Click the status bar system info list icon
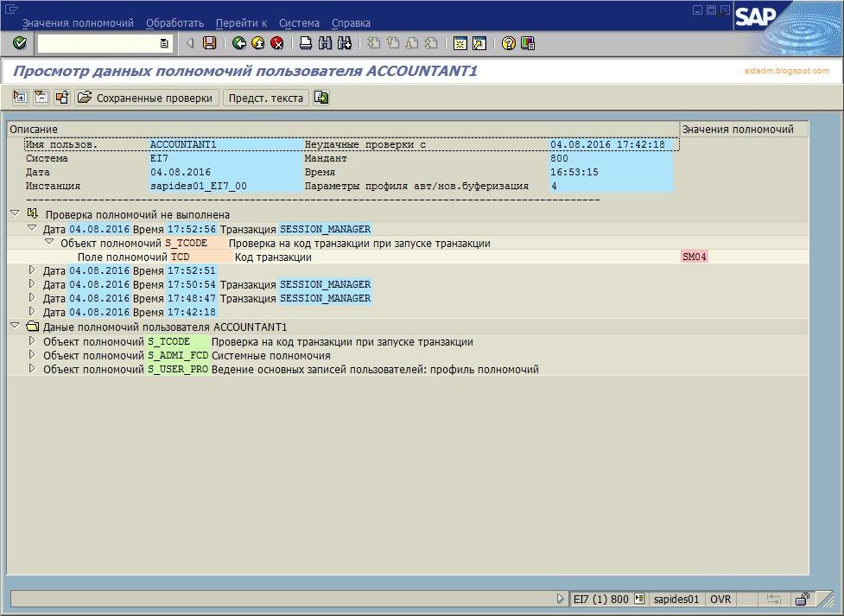 coord(639,598)
